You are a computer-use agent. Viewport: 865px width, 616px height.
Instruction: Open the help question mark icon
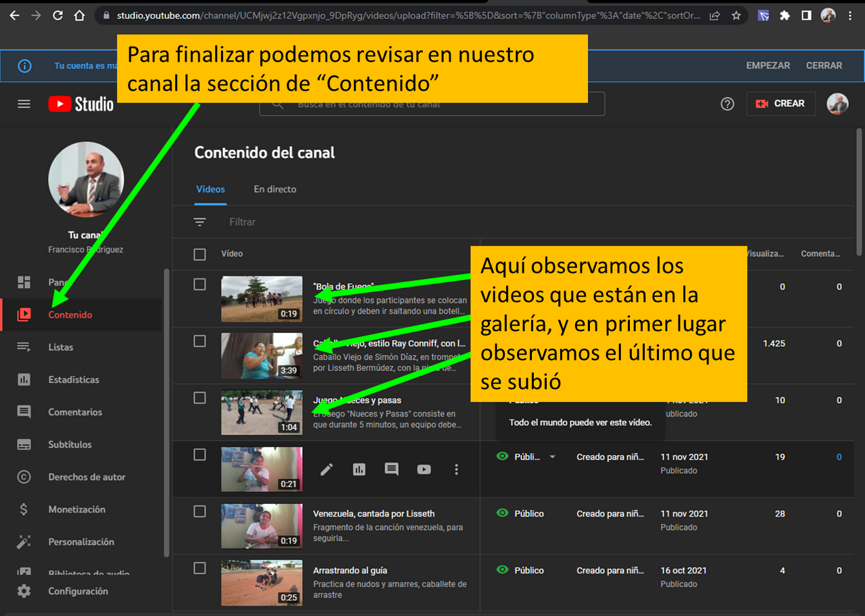pyautogui.click(x=727, y=104)
